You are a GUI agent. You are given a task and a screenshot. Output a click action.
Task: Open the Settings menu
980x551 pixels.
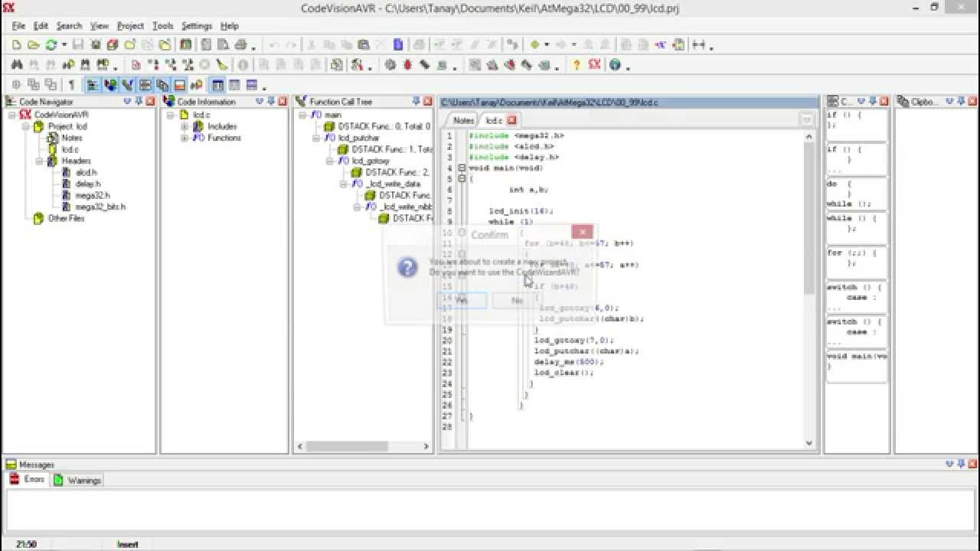tap(197, 26)
